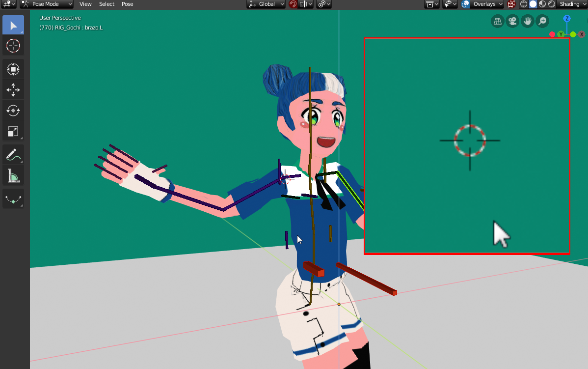The width and height of the screenshot is (588, 369).
Task: Choose the combined Transform tool
Action: (x=13, y=69)
